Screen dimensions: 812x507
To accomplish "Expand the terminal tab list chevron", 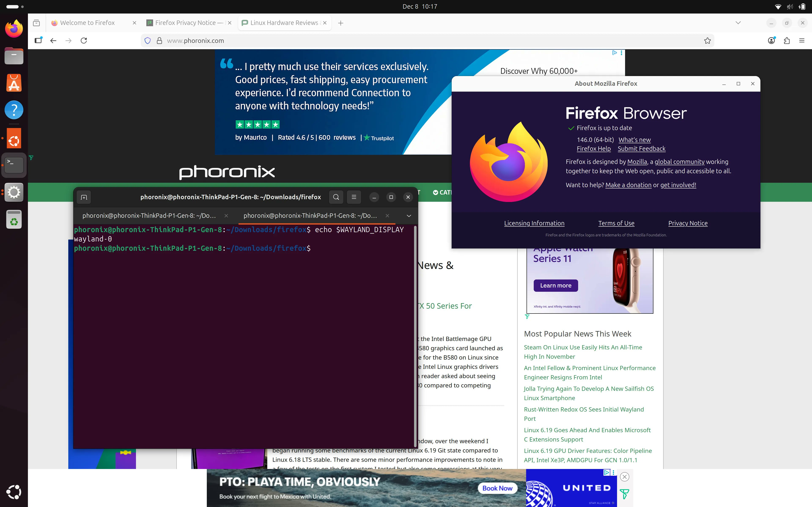I will (408, 216).
